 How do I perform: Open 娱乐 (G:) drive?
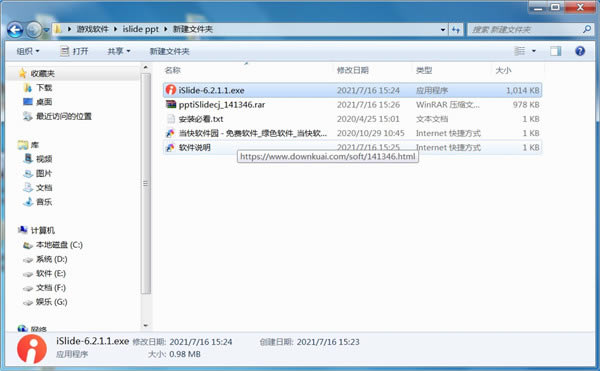click(x=52, y=302)
